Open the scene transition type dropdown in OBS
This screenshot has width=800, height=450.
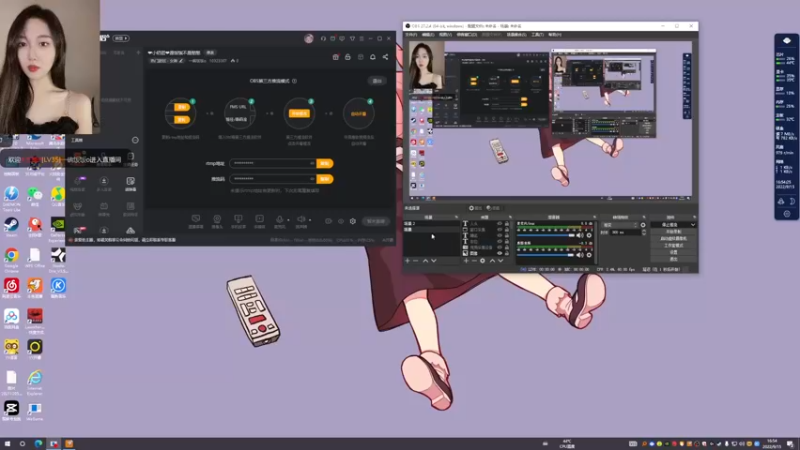[619, 225]
